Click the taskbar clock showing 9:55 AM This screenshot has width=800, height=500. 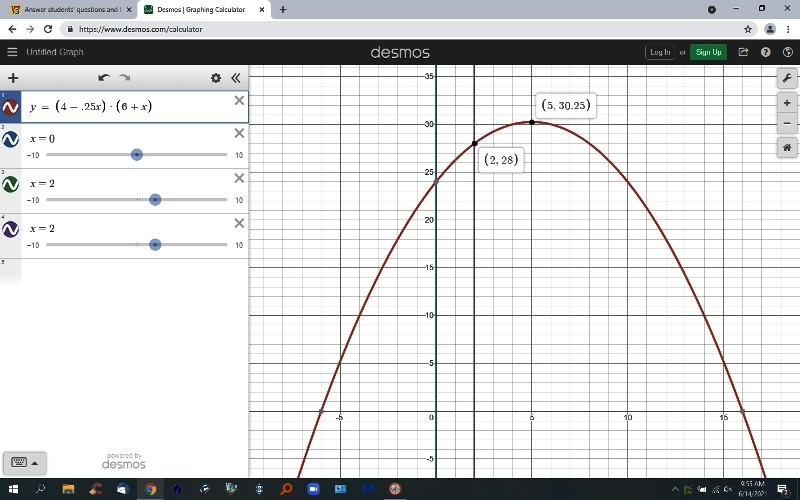[752, 489]
